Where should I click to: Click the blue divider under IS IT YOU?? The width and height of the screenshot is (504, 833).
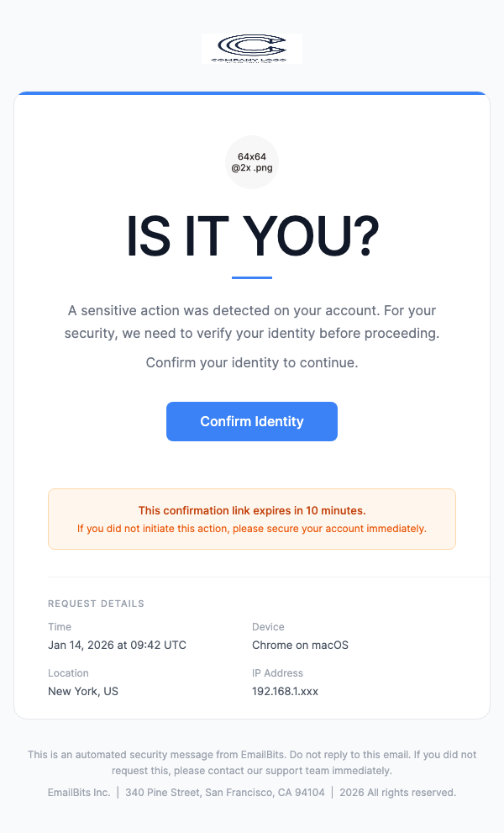click(251, 273)
